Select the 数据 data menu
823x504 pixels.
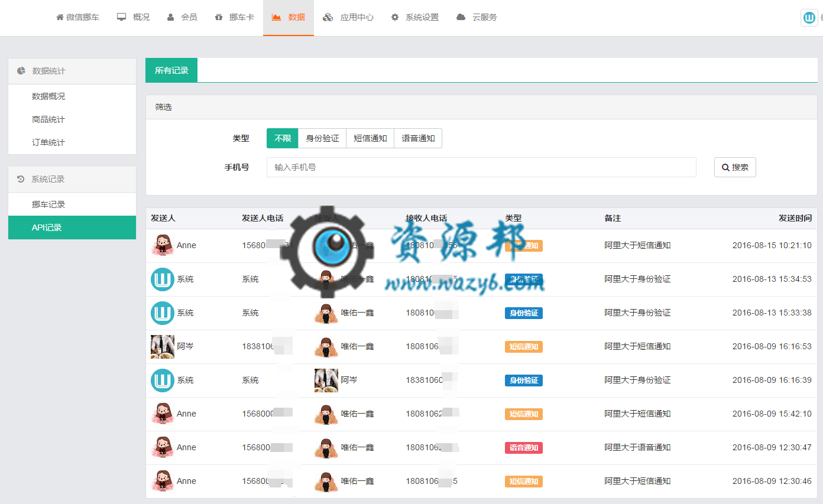pos(289,17)
